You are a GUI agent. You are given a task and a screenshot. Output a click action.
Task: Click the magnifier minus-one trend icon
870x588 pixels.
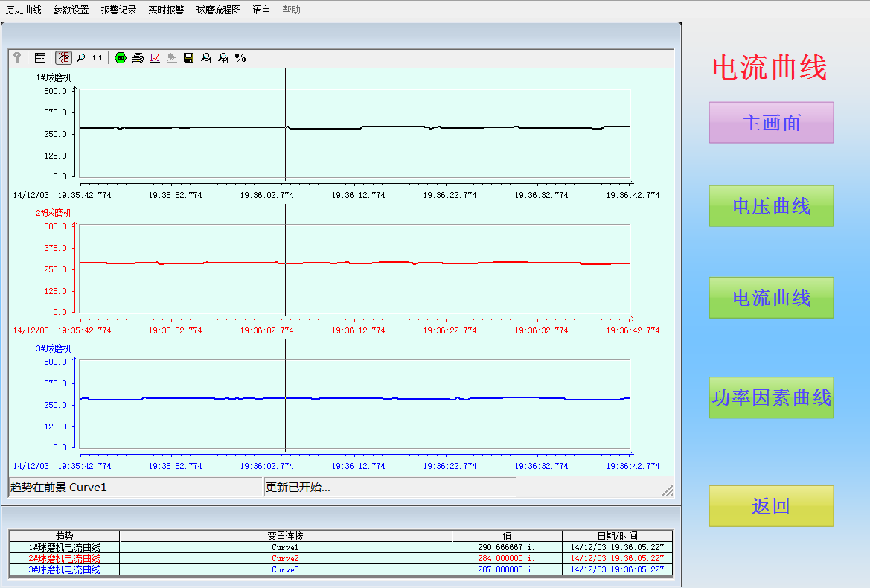(x=206, y=58)
